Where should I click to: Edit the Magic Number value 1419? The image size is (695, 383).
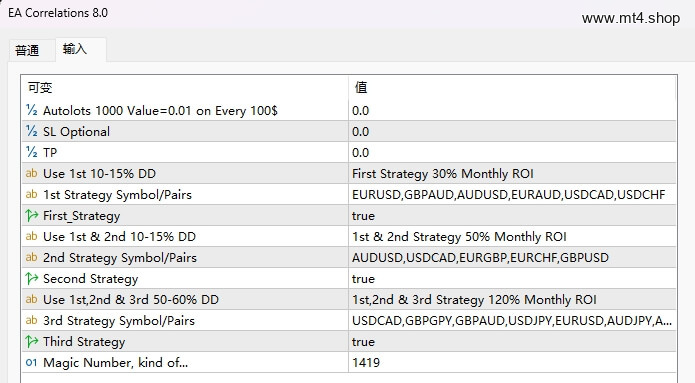coord(512,362)
